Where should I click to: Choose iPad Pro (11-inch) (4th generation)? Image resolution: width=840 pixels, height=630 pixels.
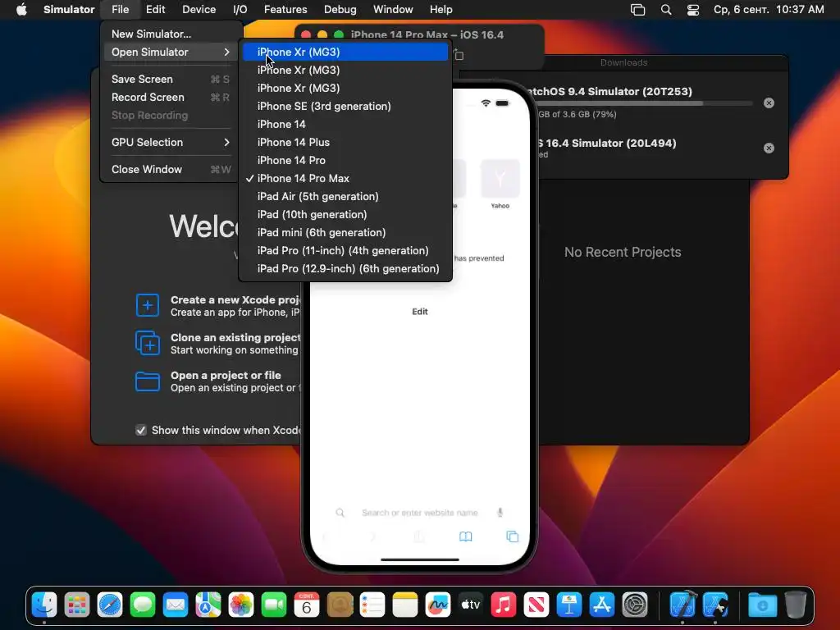pyautogui.click(x=345, y=251)
